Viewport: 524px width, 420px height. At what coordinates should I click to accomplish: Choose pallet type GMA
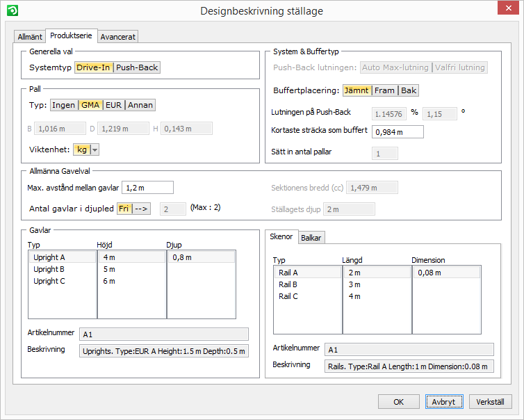click(x=90, y=105)
